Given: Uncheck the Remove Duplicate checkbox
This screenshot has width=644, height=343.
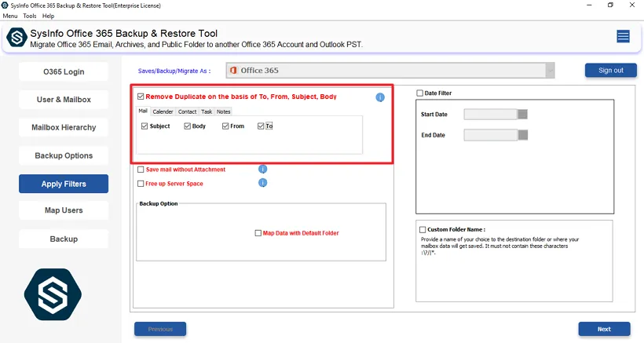Looking at the screenshot, I should tap(141, 97).
